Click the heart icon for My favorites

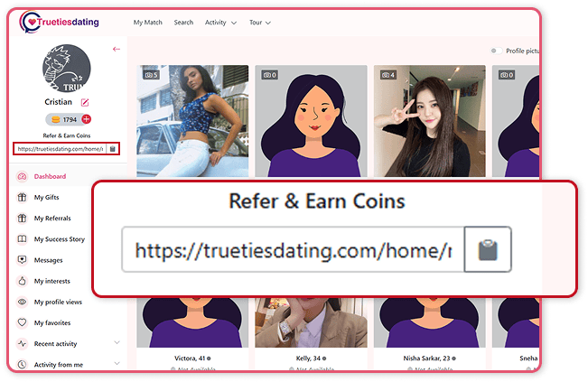(x=22, y=322)
